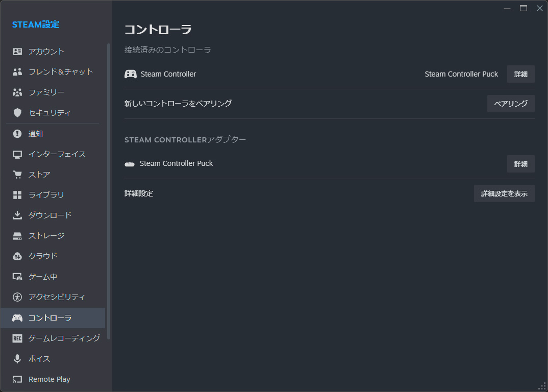Click the ダウンロード arrow icon

point(17,215)
